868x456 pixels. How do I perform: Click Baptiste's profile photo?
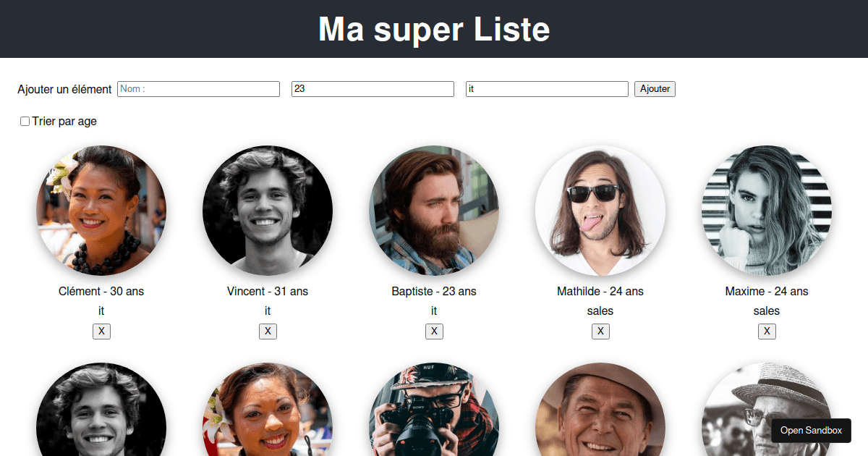tap(434, 210)
